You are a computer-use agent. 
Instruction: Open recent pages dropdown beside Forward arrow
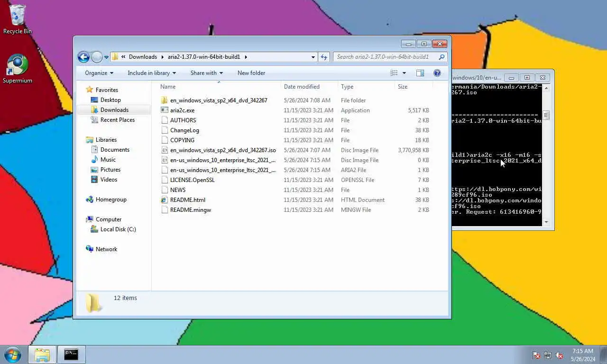(106, 57)
